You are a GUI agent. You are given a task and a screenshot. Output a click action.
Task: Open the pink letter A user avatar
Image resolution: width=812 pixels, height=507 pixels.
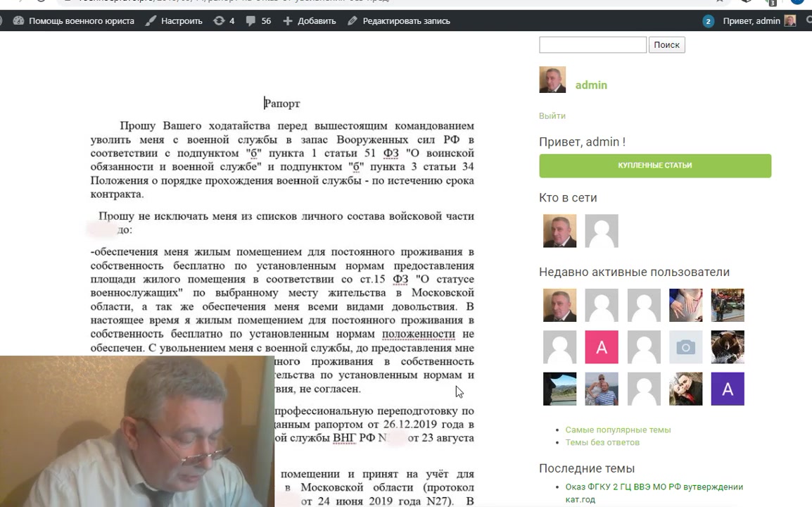click(601, 347)
